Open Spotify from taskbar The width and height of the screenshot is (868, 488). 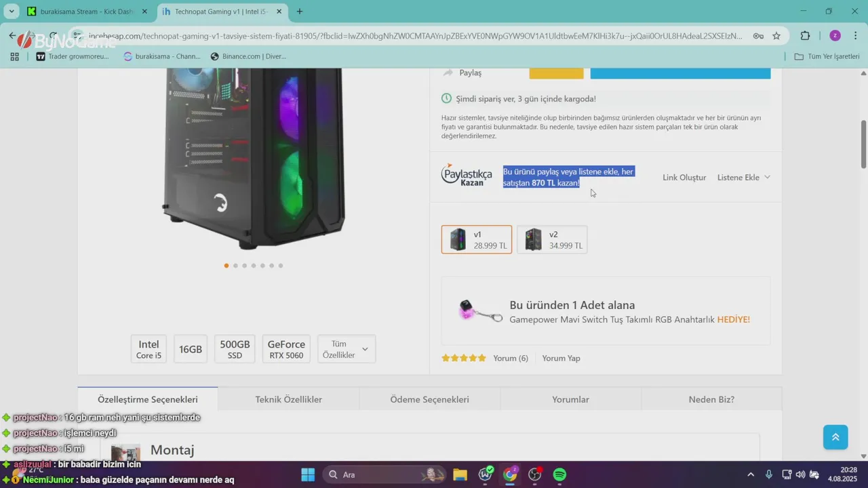click(559, 474)
